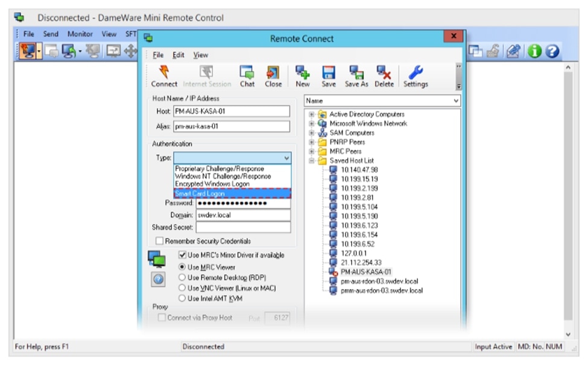Expand Active Directory Computers node

(311, 114)
